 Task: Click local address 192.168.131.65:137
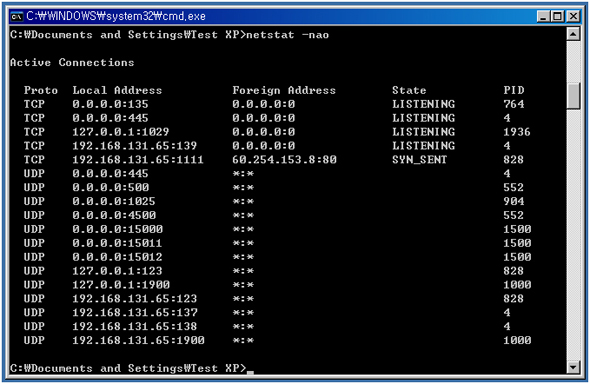135,313
